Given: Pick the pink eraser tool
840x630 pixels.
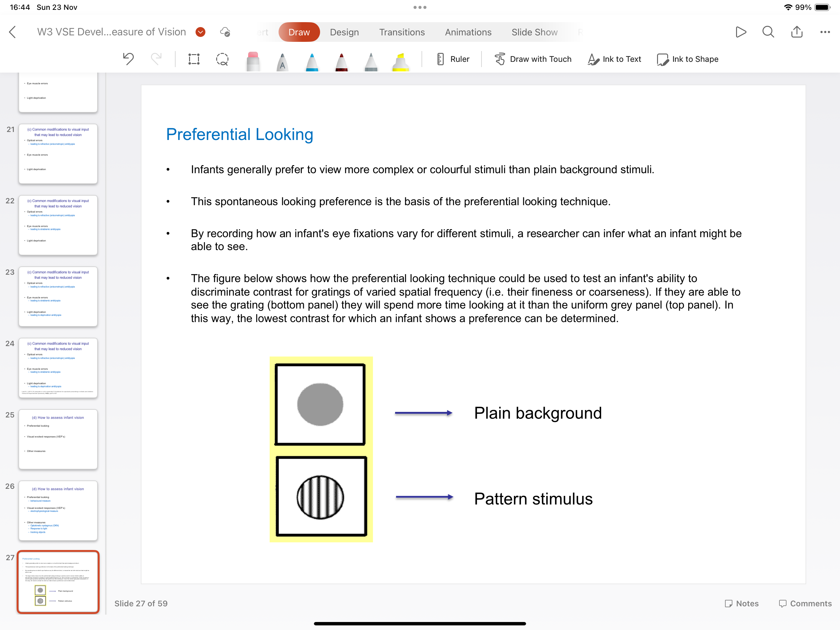Looking at the screenshot, I should (252, 61).
